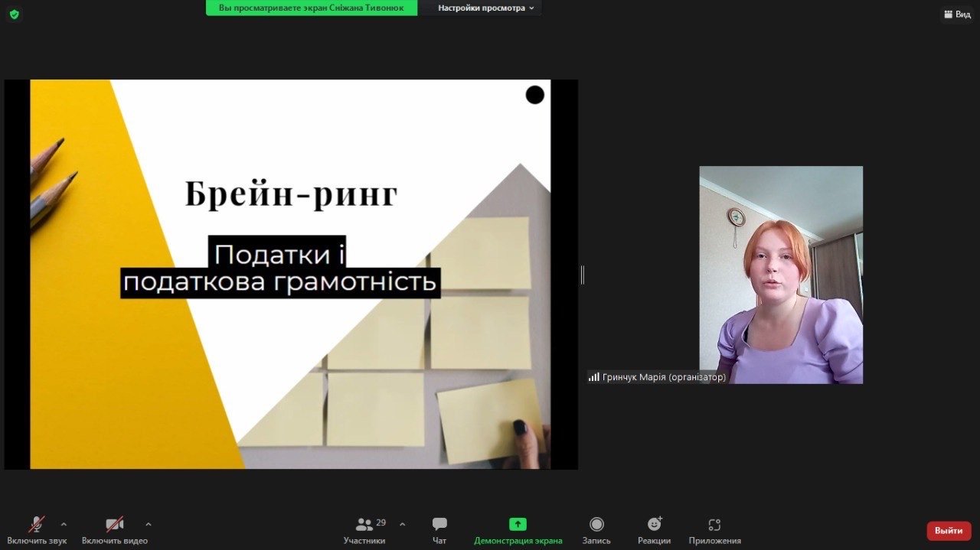Turn on camera via Включить видео
This screenshot has width=980, height=550.
tap(115, 529)
